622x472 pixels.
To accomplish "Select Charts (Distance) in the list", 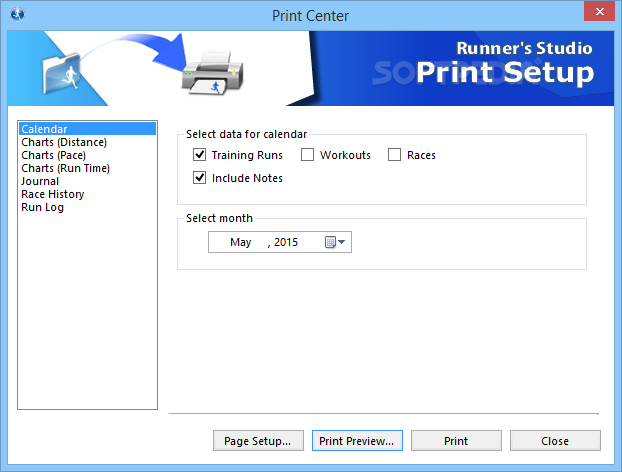I will (87, 142).
